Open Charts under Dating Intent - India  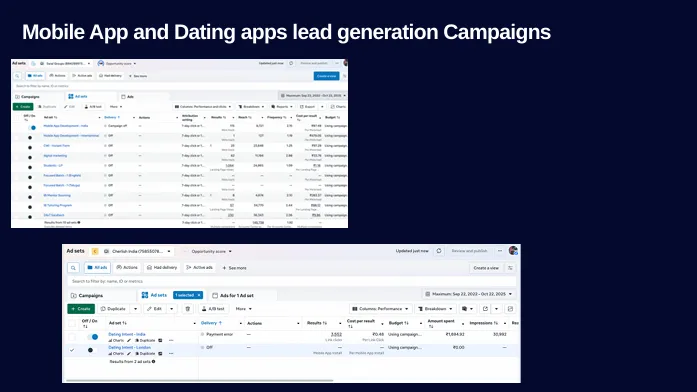pos(116,340)
